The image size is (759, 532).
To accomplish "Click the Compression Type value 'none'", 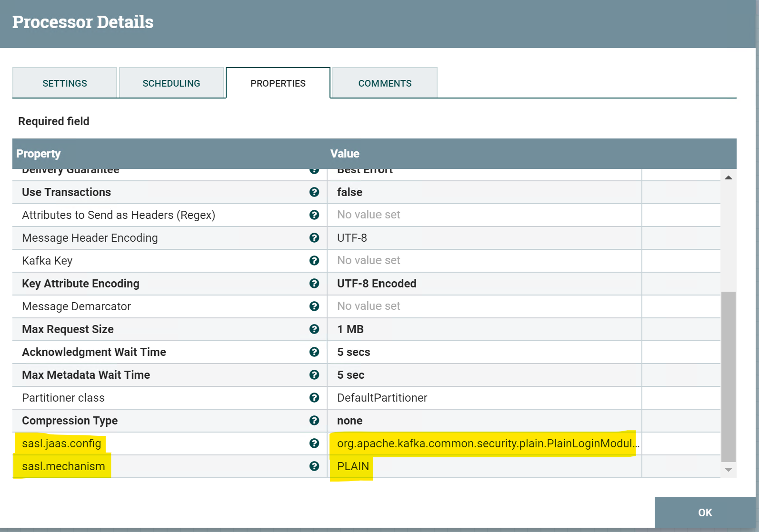I will pyautogui.click(x=350, y=421).
